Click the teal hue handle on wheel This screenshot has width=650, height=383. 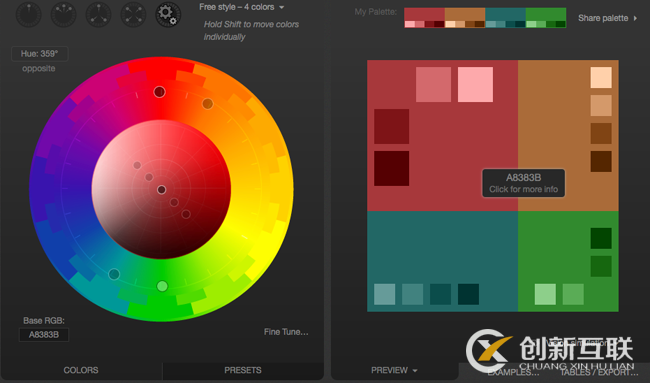tap(114, 274)
